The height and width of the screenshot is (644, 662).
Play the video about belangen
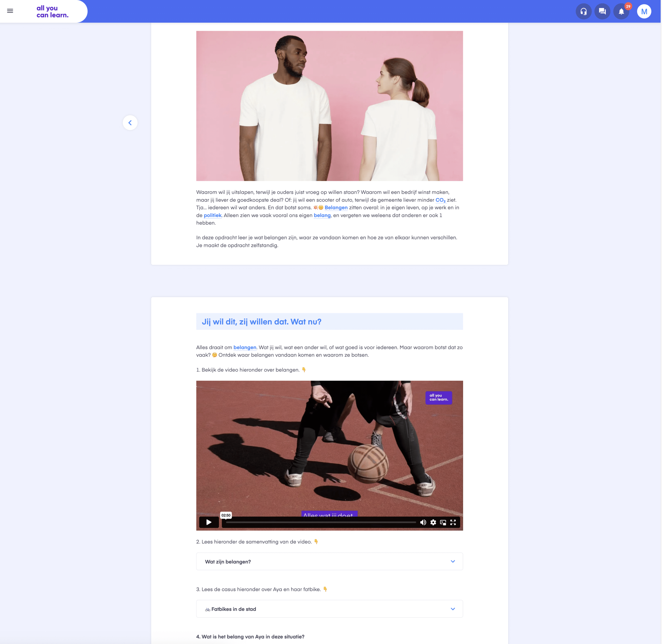(209, 522)
